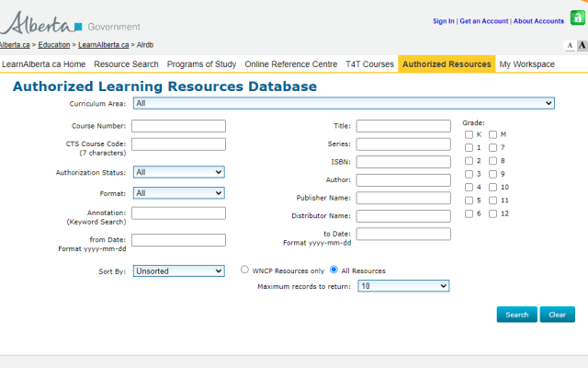Click the Search button
Image resolution: width=588 pixels, height=368 pixels.
coord(516,315)
